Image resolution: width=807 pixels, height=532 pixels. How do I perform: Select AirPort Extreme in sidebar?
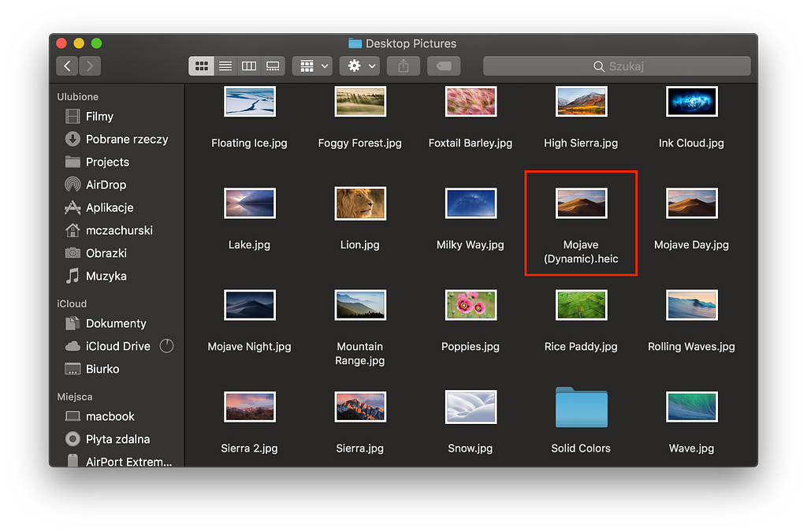point(117,461)
